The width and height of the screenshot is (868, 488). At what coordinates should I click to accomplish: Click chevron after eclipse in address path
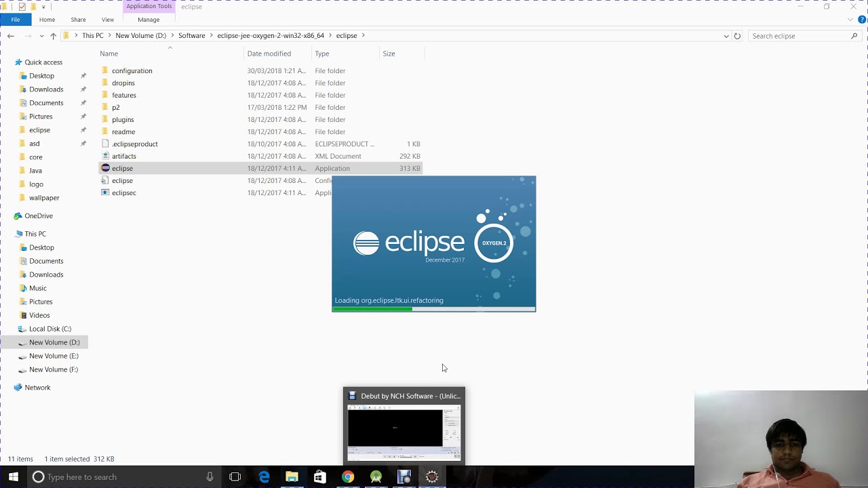363,35
